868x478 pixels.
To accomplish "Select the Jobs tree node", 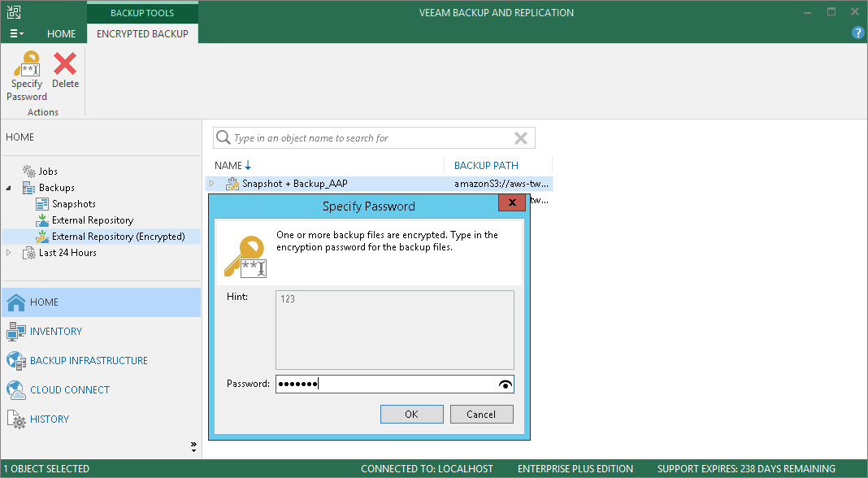I will [48, 172].
